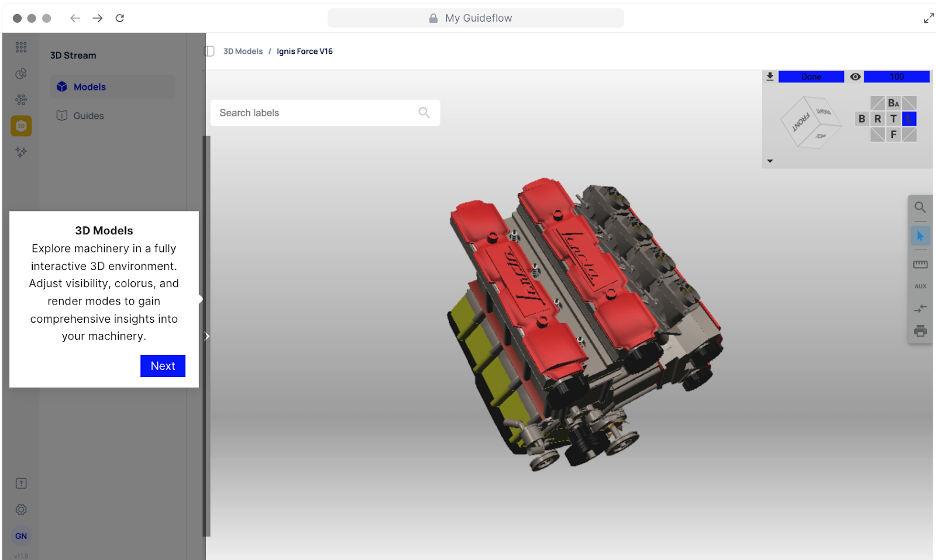Image resolution: width=936 pixels, height=560 pixels.
Task: Click the lower-left diagonal view button
Action: 877,135
